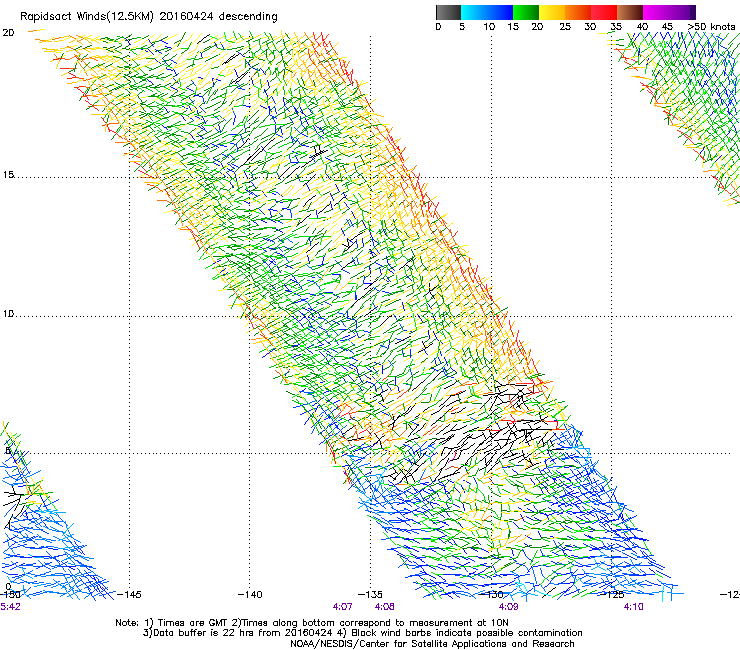The height and width of the screenshot is (650, 740).
Task: Click the purple '5:42' time label
Action: [10, 607]
